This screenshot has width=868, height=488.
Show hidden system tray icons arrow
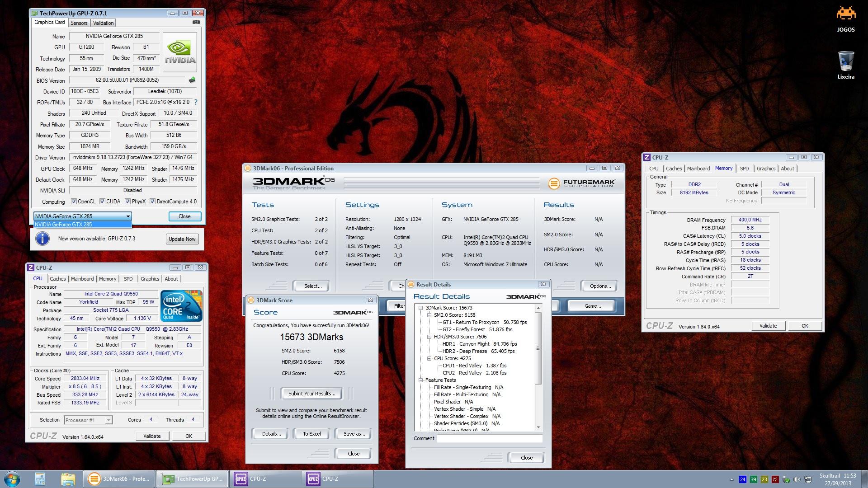click(731, 479)
